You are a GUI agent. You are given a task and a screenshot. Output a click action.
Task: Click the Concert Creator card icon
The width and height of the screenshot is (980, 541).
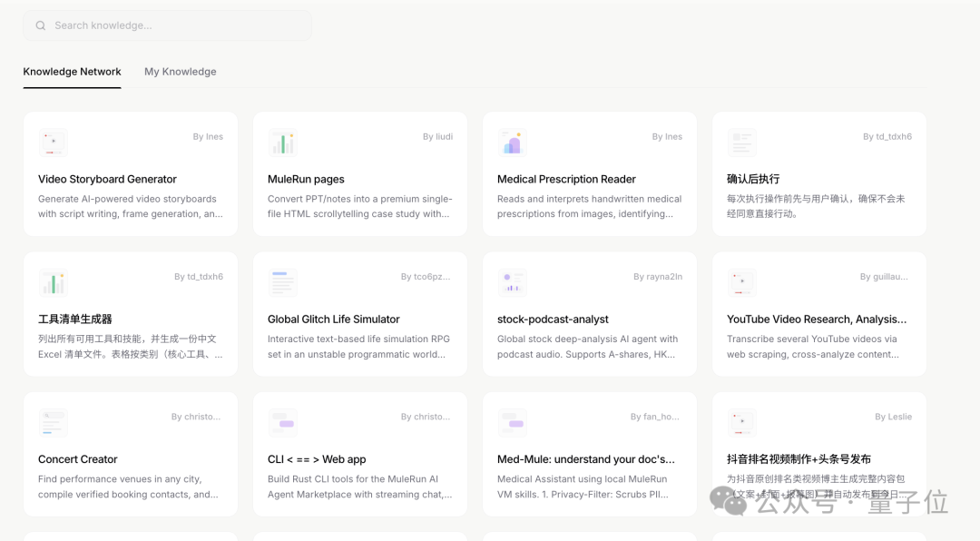[x=54, y=423]
